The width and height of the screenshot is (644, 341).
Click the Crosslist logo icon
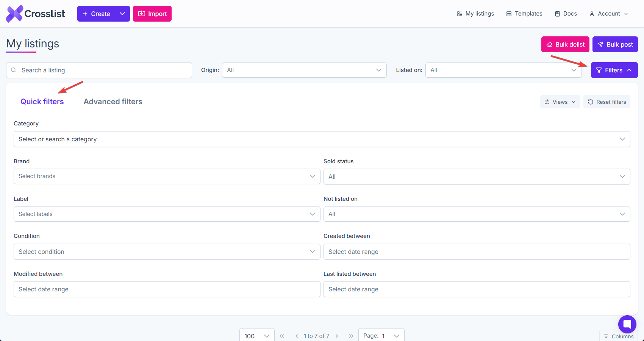coord(14,14)
